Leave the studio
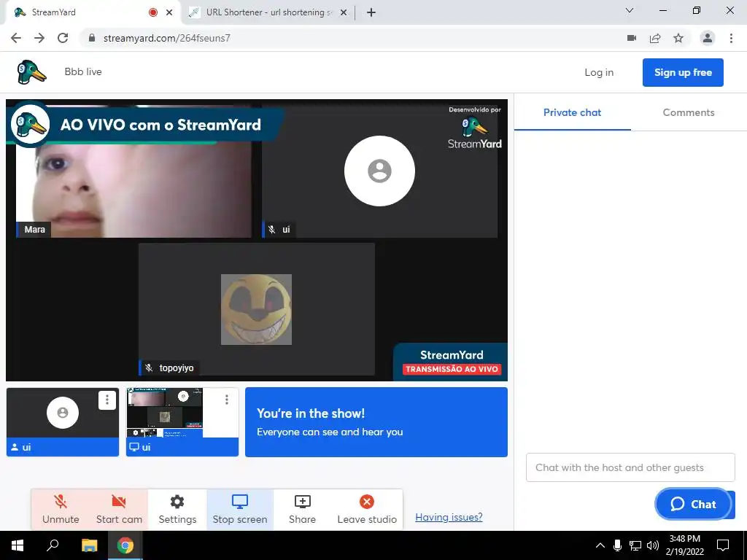The image size is (747, 560). 367,509
